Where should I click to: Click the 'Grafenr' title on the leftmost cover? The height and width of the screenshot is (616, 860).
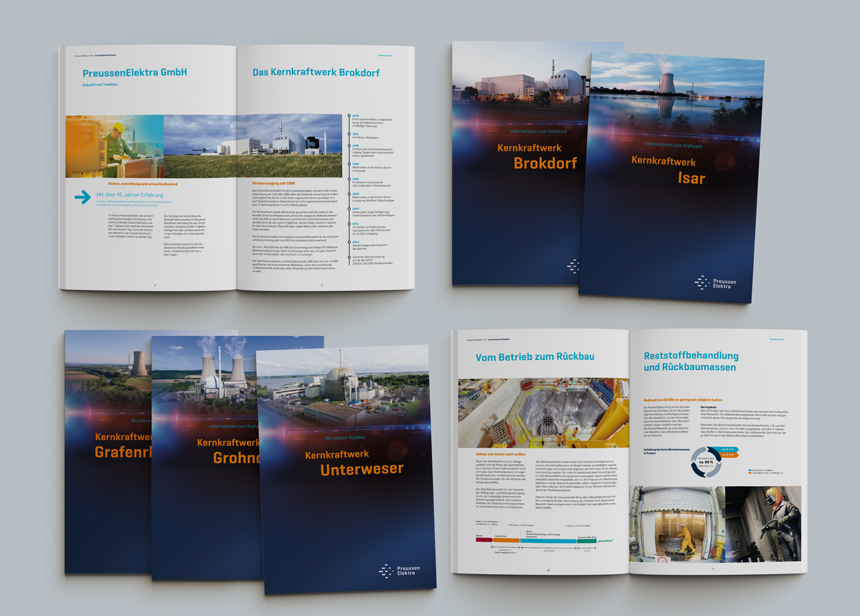click(123, 452)
